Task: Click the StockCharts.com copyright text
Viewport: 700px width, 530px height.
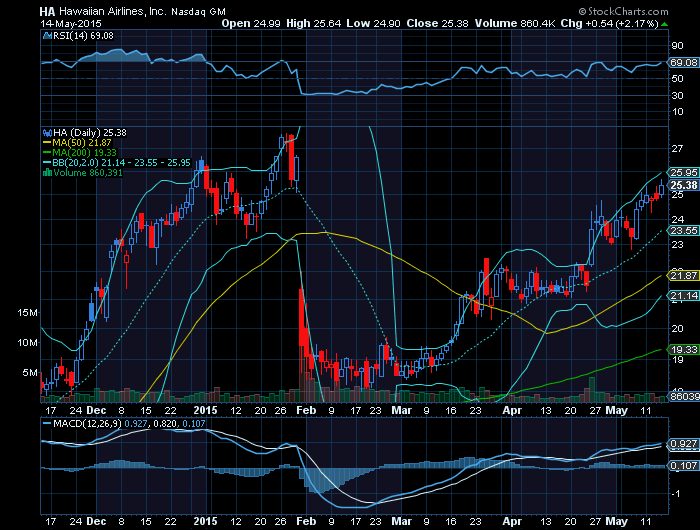Action: click(623, 11)
